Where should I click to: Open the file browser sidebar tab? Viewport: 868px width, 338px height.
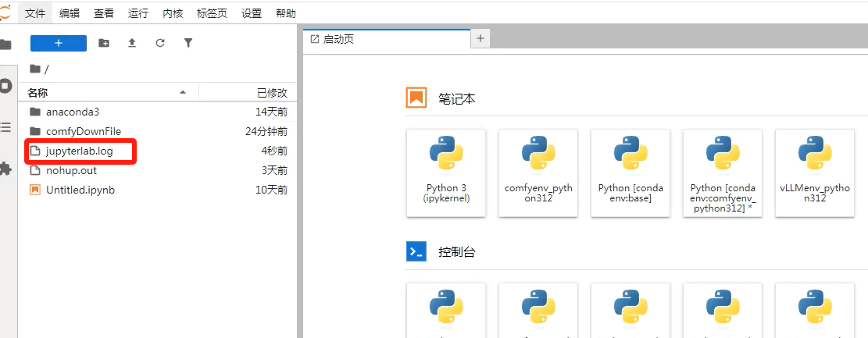pos(5,44)
